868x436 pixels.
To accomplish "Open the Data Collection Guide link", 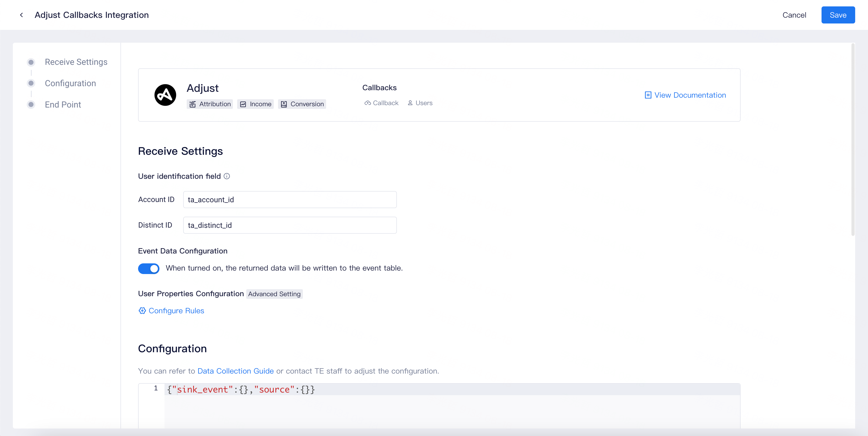I will (x=235, y=371).
